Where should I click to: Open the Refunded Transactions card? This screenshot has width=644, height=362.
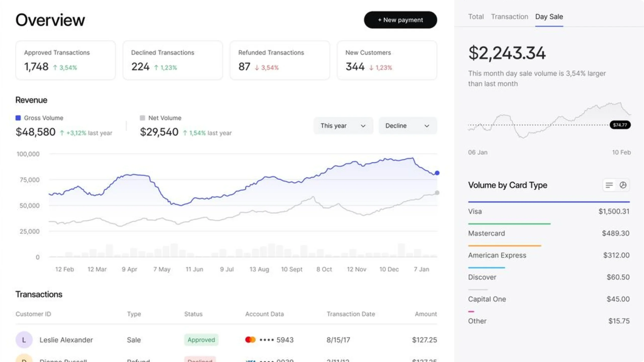pyautogui.click(x=280, y=60)
